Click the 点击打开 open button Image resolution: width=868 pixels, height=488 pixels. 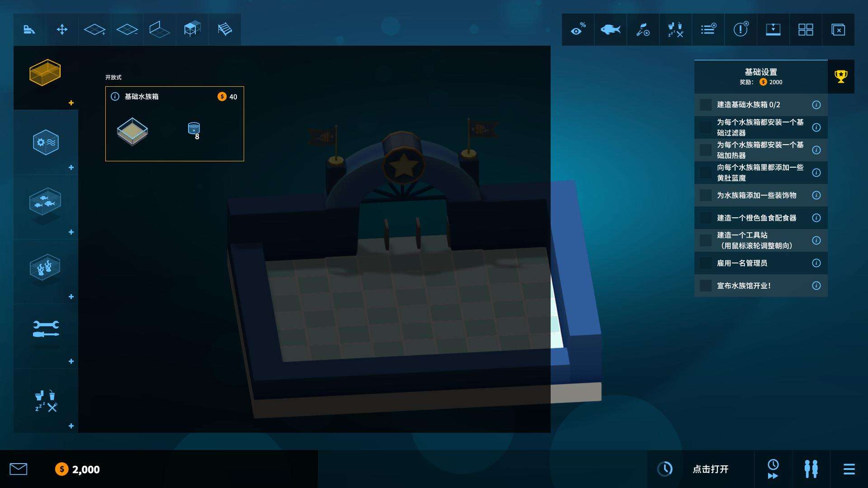point(710,469)
